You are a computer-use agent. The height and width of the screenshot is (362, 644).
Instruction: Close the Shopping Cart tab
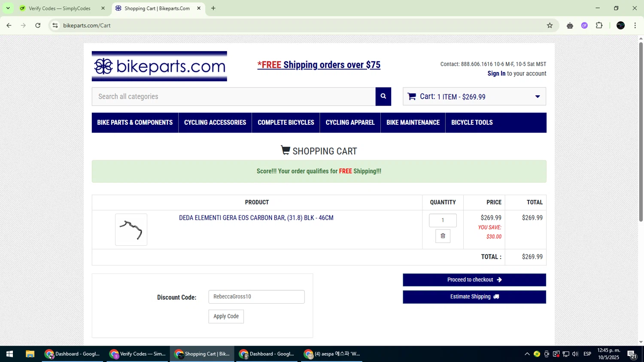point(199,8)
